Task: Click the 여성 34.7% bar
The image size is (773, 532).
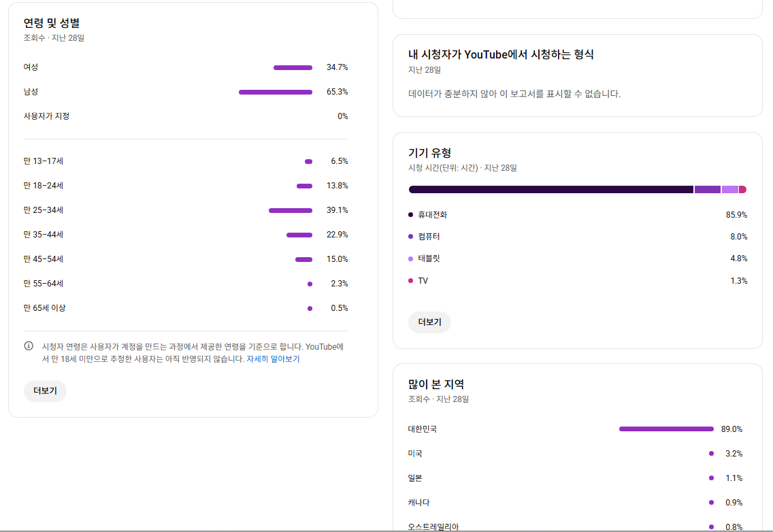Action: pyautogui.click(x=293, y=67)
